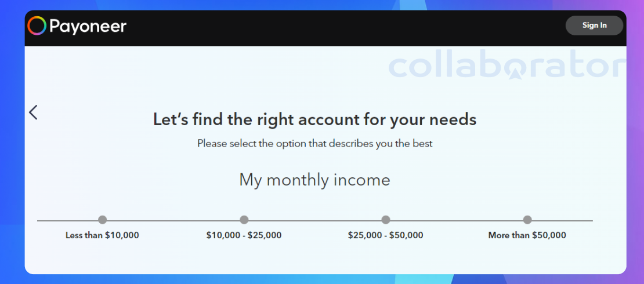Click slider track between first and second dots
Screen dimensions: 644x284
pos(173,221)
